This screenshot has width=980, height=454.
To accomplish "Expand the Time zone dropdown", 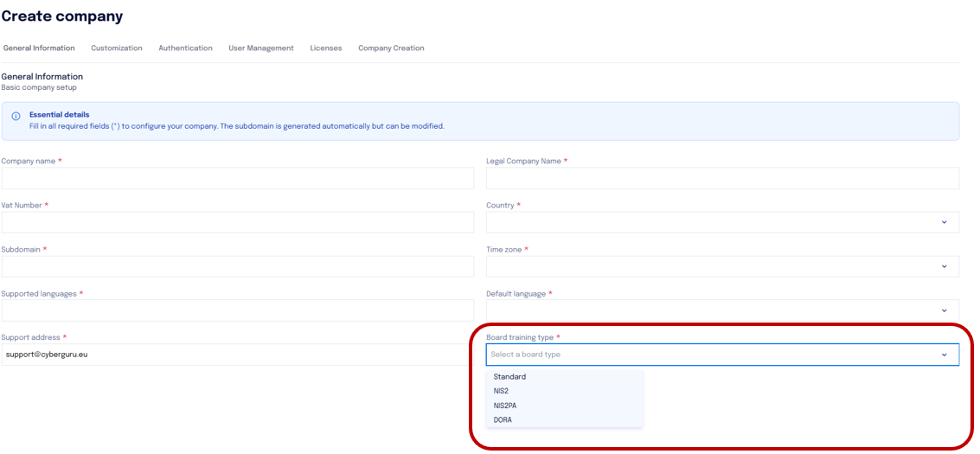I will pos(722,266).
